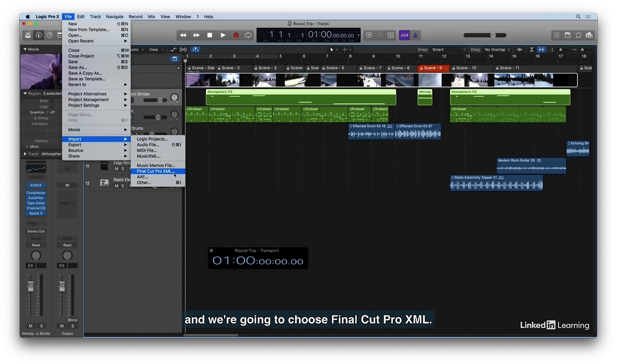Toggle vertical auto zoom button
The width and height of the screenshot is (617, 364).
click(x=532, y=50)
